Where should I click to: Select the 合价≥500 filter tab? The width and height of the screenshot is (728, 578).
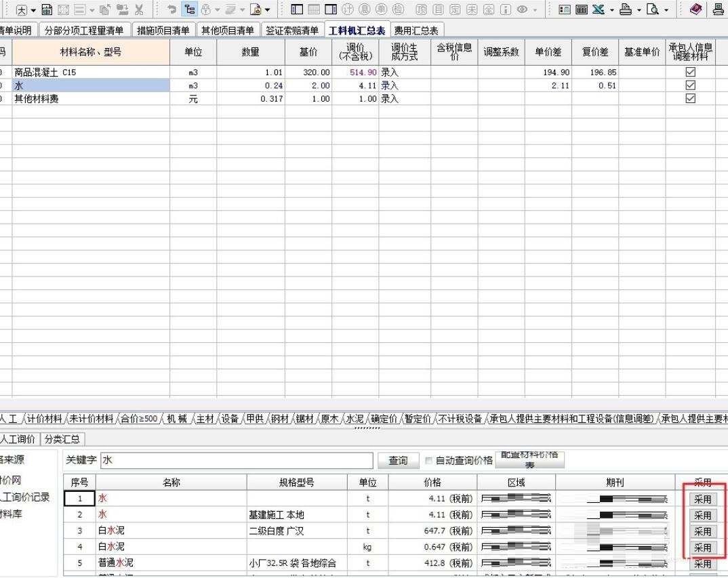(x=139, y=419)
